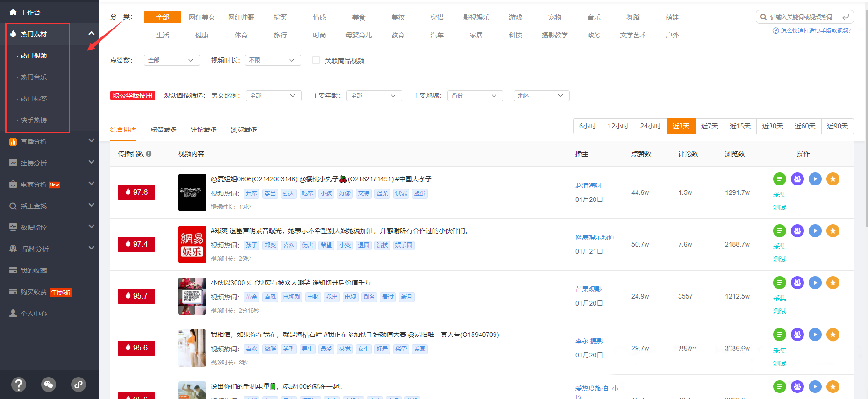The width and height of the screenshot is (868, 399).
Task: Open the 男女比例 dropdown
Action: [x=273, y=96]
